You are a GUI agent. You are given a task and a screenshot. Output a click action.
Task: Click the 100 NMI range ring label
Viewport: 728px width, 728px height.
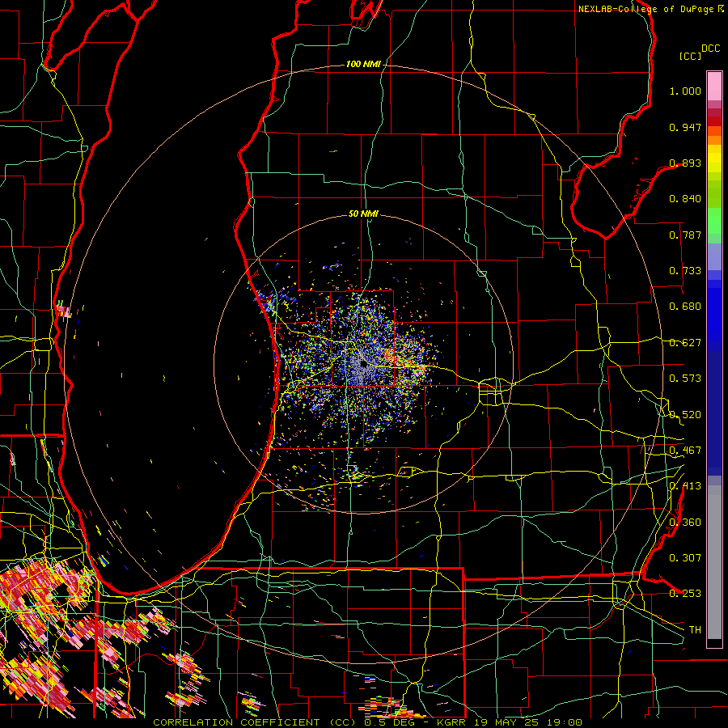[363, 64]
